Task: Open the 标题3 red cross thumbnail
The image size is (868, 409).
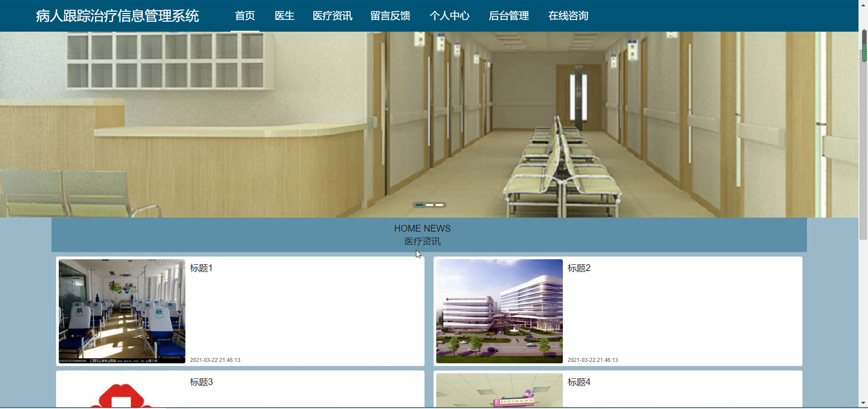Action: [x=122, y=390]
